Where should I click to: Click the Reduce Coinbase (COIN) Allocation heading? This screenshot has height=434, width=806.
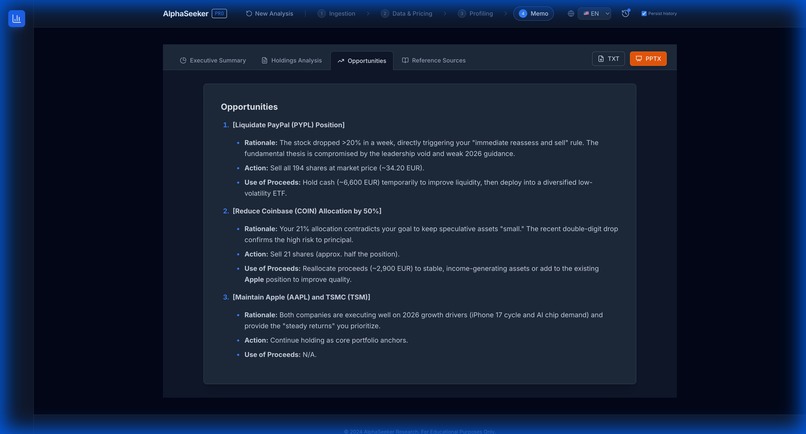(307, 211)
